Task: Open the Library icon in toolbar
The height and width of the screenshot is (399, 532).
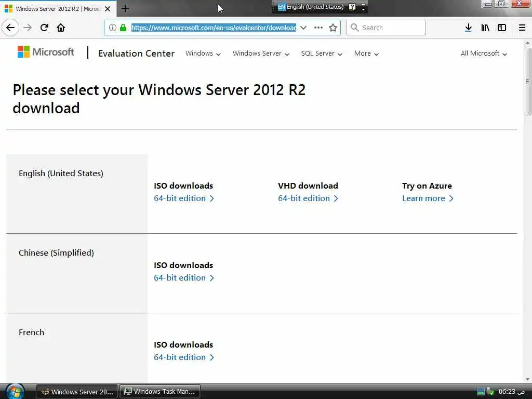Action: pos(485,28)
